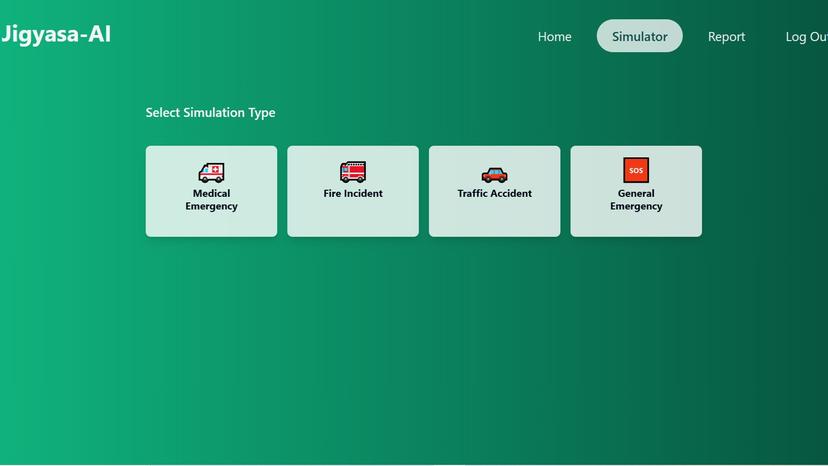Click the 'Traffic Accident' text label
The height and width of the screenshot is (466, 828).
click(494, 194)
